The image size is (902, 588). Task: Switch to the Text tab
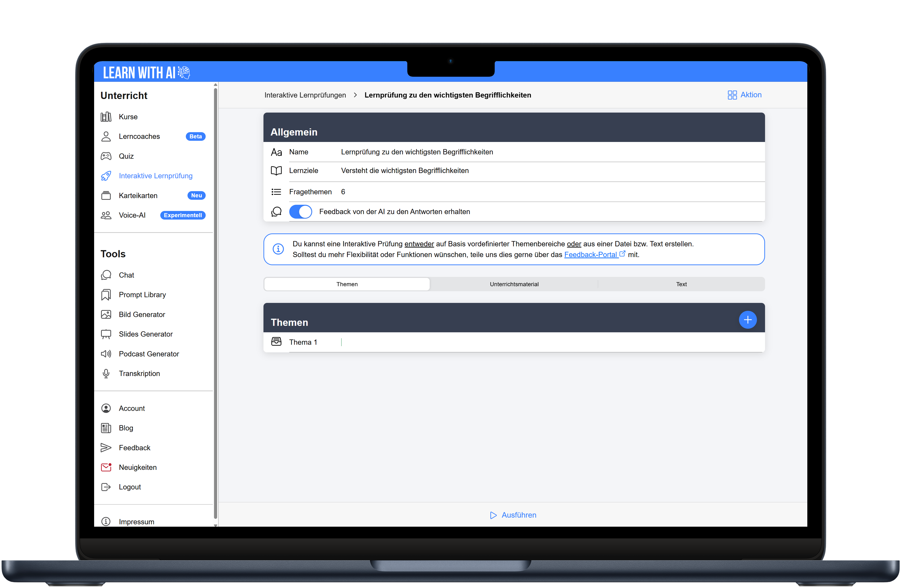tap(681, 284)
